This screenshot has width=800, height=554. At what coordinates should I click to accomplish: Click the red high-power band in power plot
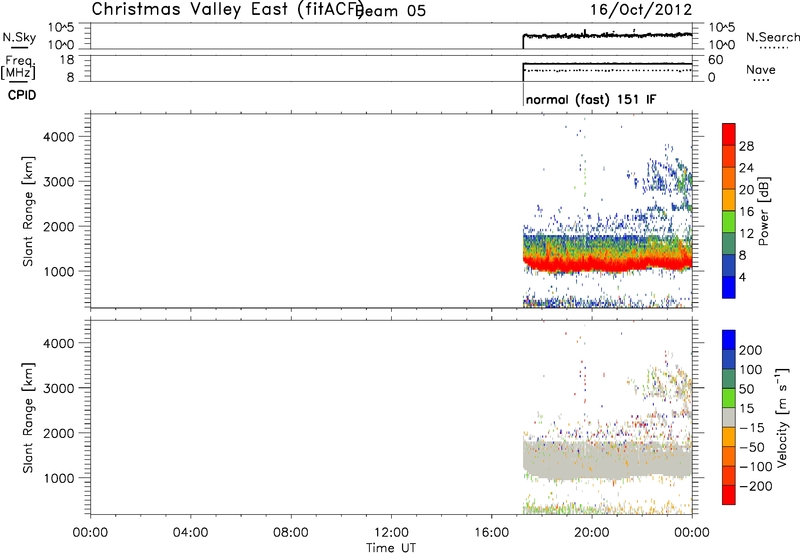tap(607, 264)
